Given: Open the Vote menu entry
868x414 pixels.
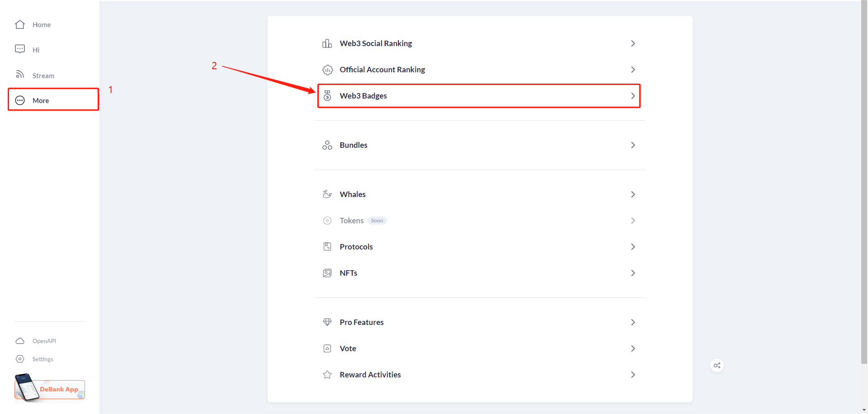Looking at the screenshot, I should (348, 348).
